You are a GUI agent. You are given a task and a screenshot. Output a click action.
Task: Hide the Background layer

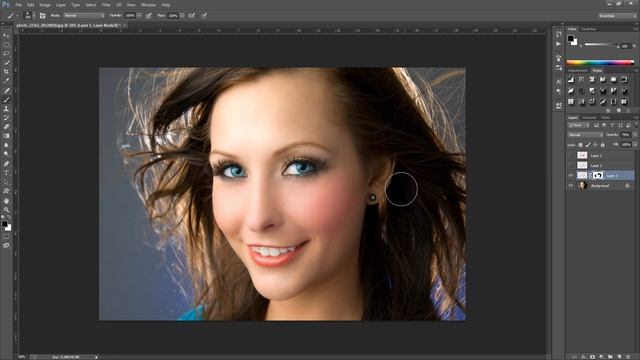(x=571, y=186)
